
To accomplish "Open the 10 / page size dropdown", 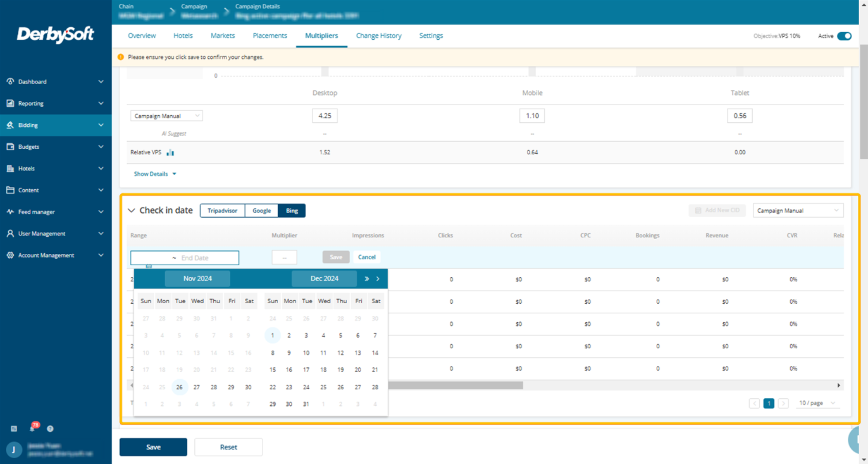I will click(x=817, y=403).
